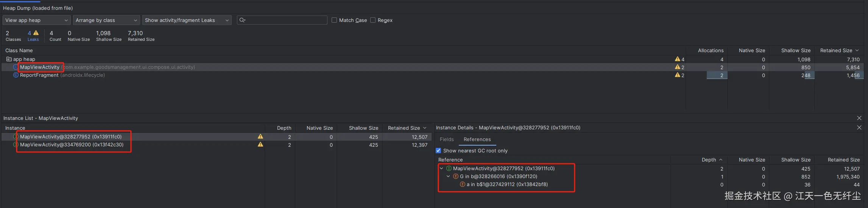Click the search magnifier icon

click(242, 20)
